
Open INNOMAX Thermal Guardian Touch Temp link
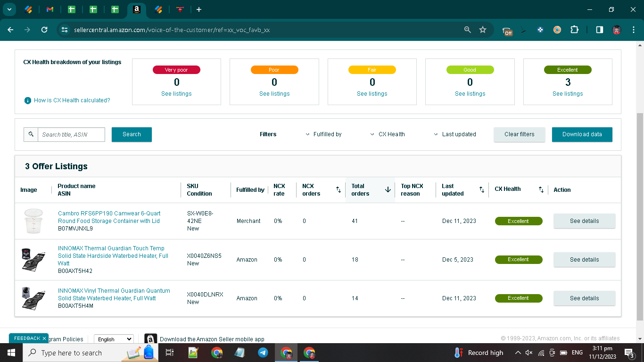[113, 256]
